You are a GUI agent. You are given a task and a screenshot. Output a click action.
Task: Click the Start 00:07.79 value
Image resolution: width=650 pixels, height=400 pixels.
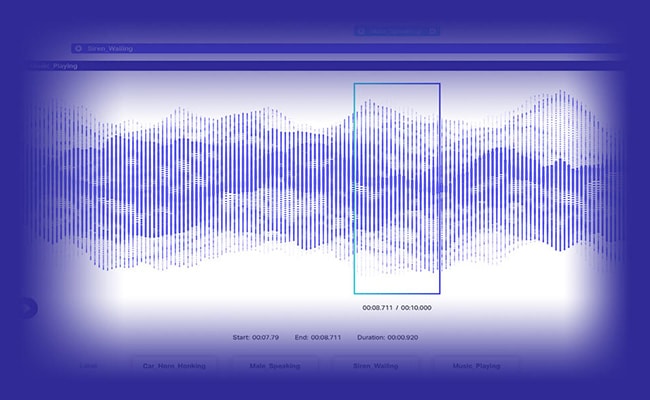[266, 337]
